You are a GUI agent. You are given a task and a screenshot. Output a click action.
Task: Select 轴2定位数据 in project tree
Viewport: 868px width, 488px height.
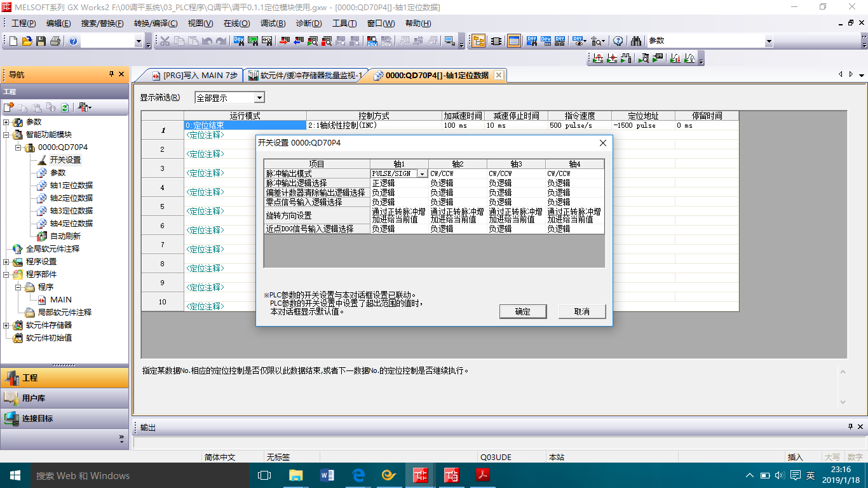(x=71, y=198)
